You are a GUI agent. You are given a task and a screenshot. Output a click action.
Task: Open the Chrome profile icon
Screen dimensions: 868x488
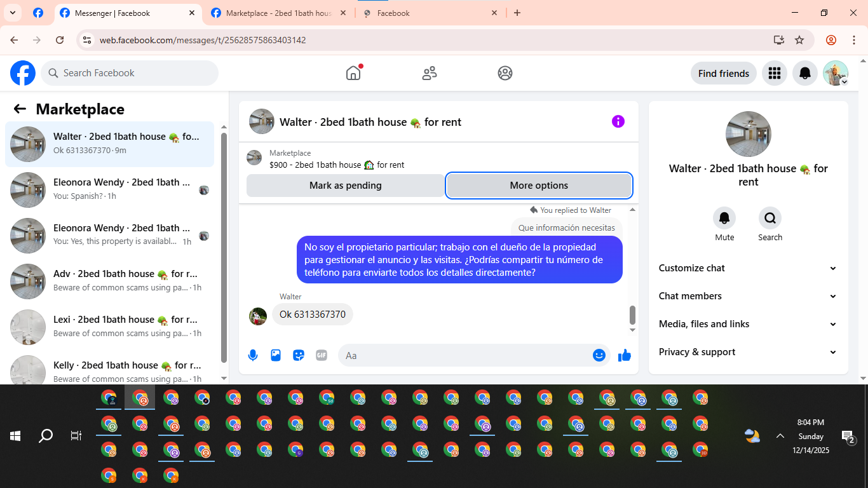[x=831, y=40]
